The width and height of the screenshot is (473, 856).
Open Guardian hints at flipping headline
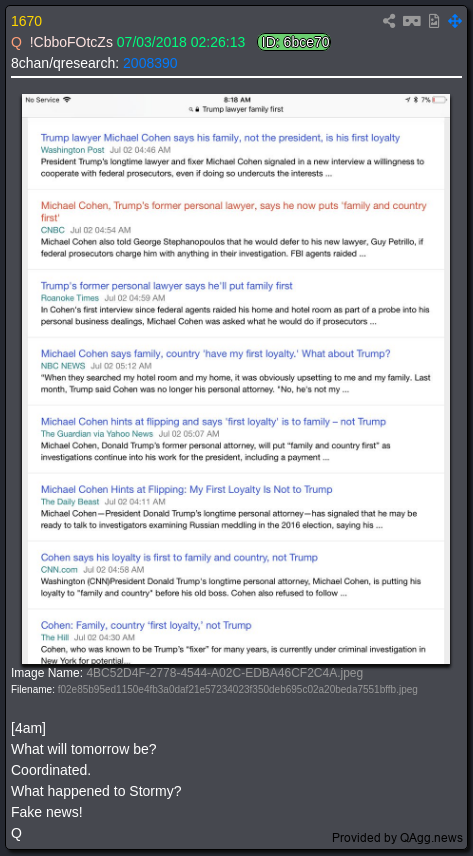pyautogui.click(x=214, y=421)
